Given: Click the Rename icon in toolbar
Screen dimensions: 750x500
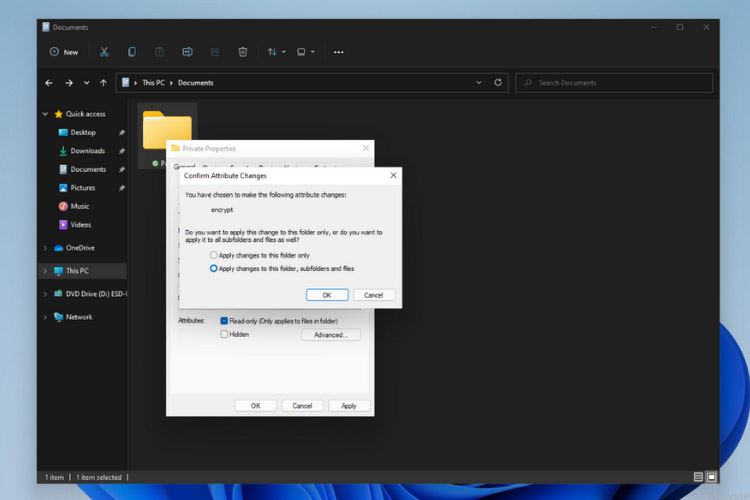Looking at the screenshot, I should click(187, 52).
